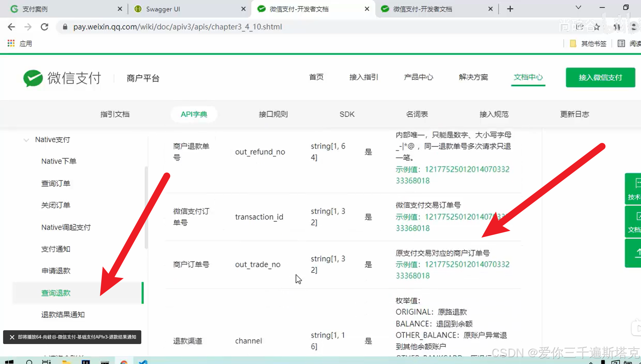The image size is (641, 364).
Task: Click the 商户平台 header label
Action: 143,78
